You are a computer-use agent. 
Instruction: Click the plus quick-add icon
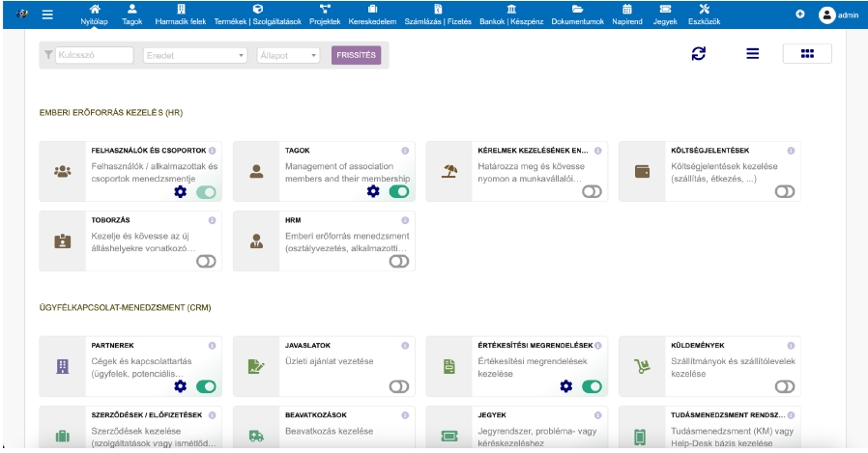coord(799,14)
